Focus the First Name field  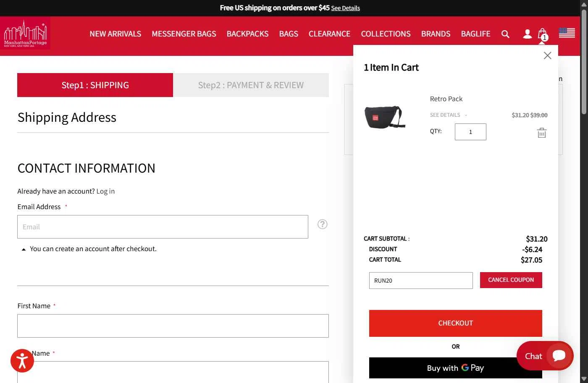tap(173, 326)
